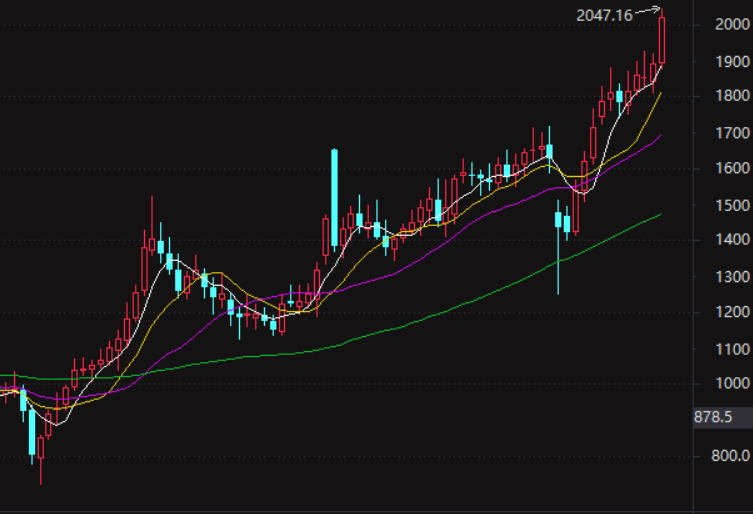Click the 1400 price axis label
This screenshot has width=753, height=514.
pos(732,239)
